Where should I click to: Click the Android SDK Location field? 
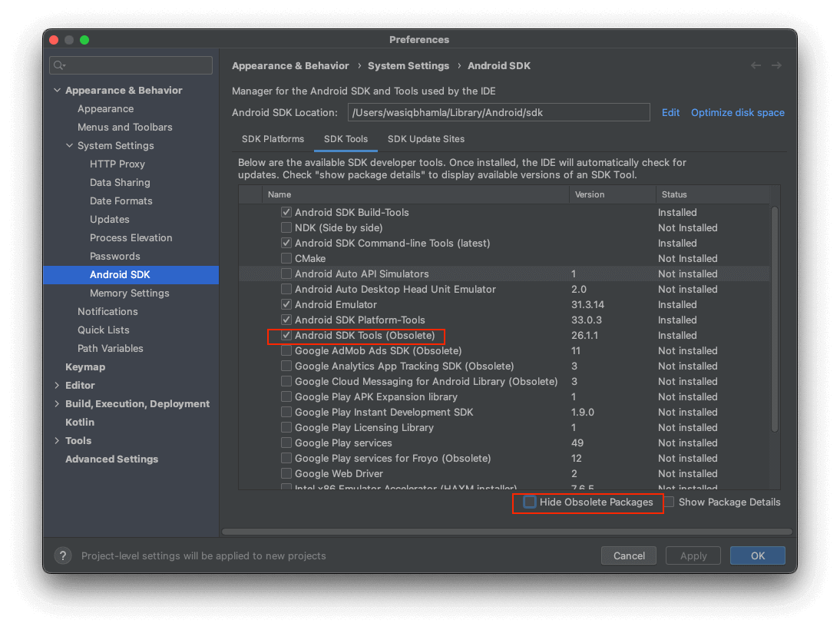click(x=499, y=112)
